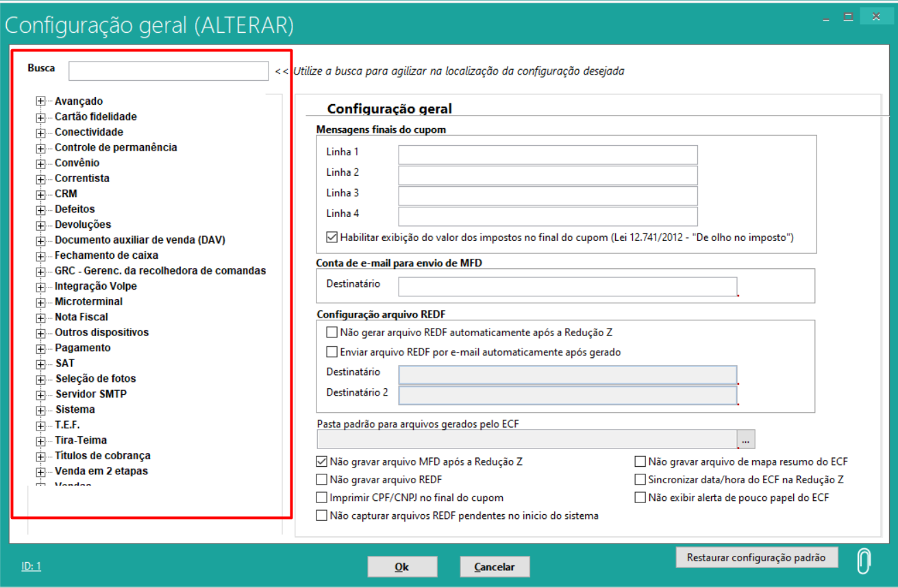The height and width of the screenshot is (588, 898).
Task: Expand the Pagamento plus icon
Action: coord(41,348)
